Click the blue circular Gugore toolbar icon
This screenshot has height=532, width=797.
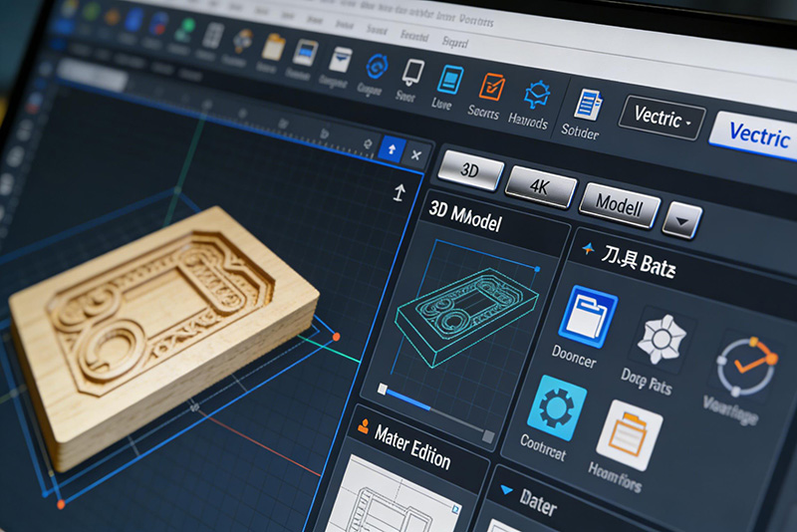(378, 66)
